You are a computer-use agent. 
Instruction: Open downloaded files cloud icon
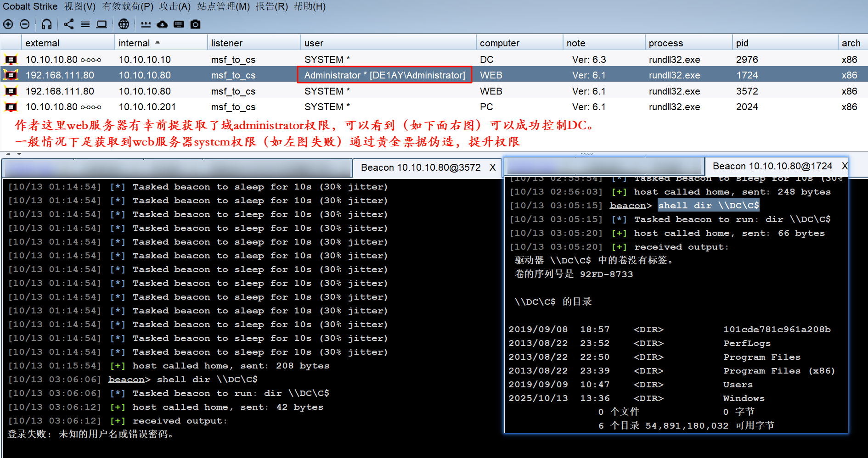pos(162,24)
